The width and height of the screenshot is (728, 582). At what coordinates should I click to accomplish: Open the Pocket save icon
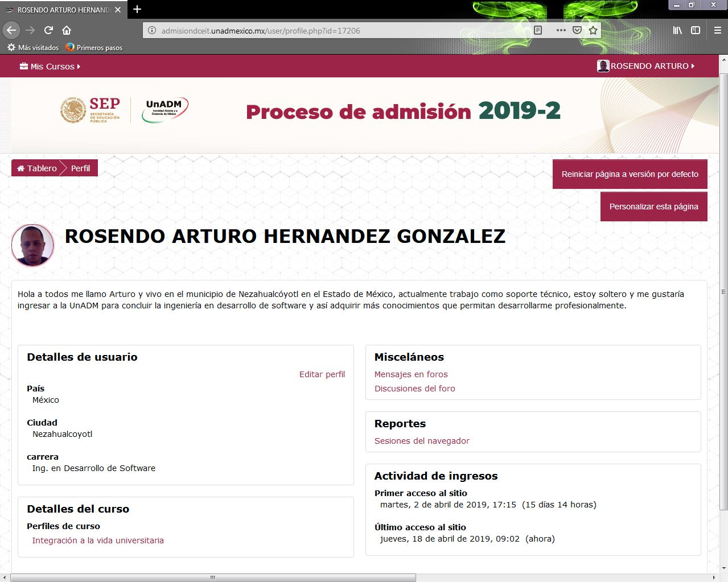577,31
